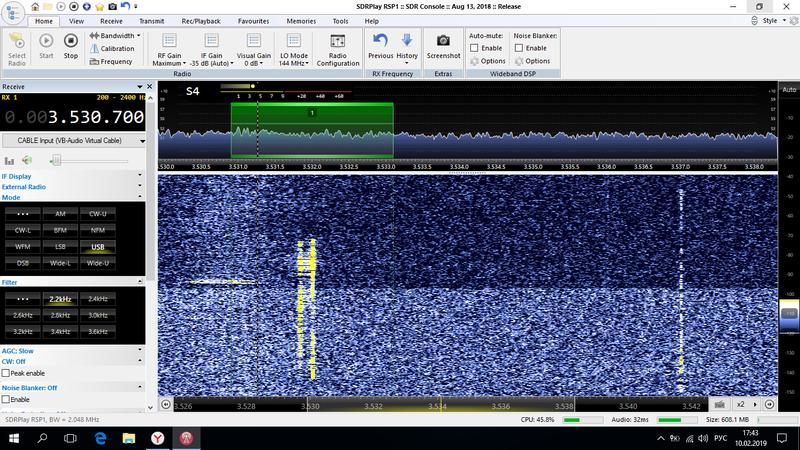The width and height of the screenshot is (800, 450).
Task: Open Radio Configuration
Action: click(x=338, y=49)
